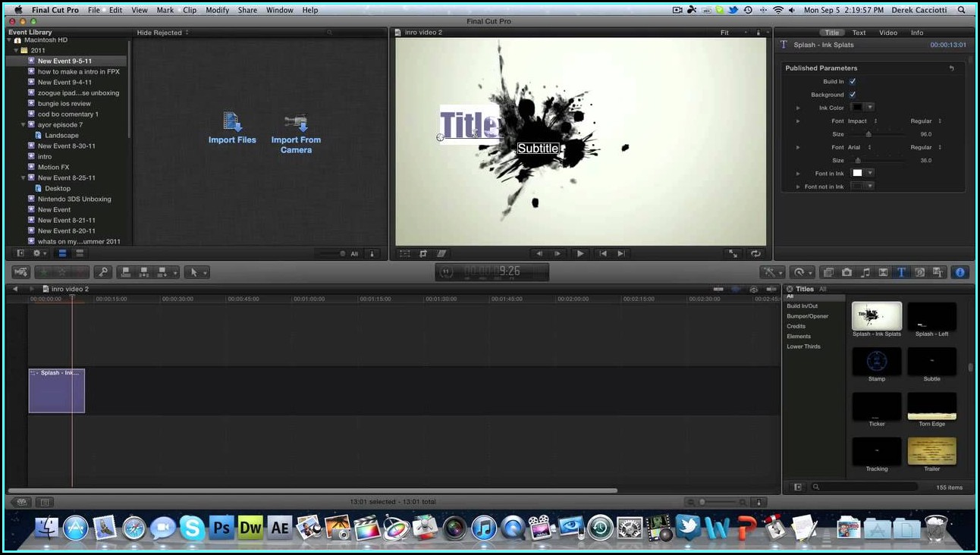Click the Import from Camera toolbar icon
This screenshot has width=980, height=555.
(20, 272)
